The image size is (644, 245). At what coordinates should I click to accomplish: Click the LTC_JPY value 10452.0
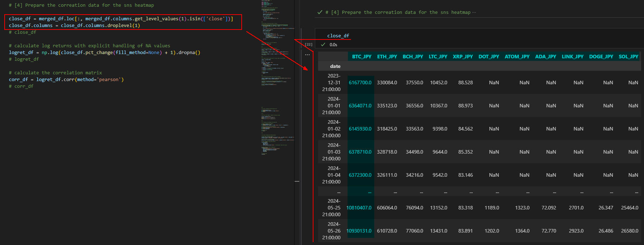(439, 82)
